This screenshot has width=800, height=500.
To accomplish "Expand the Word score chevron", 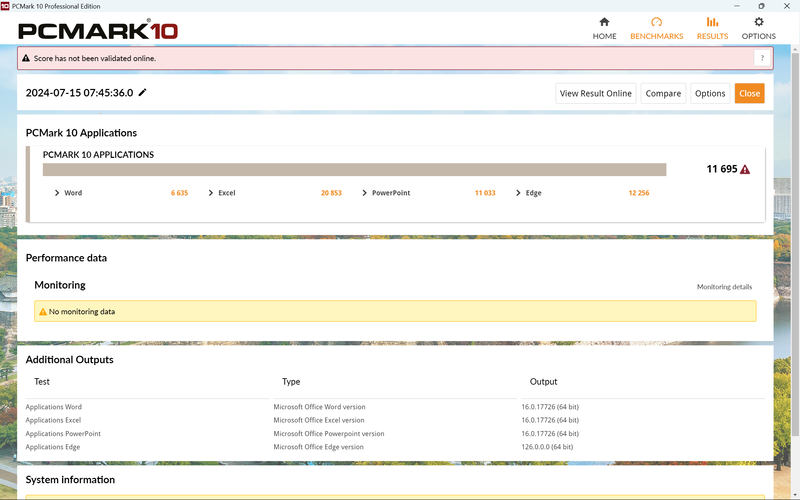I will pos(57,193).
